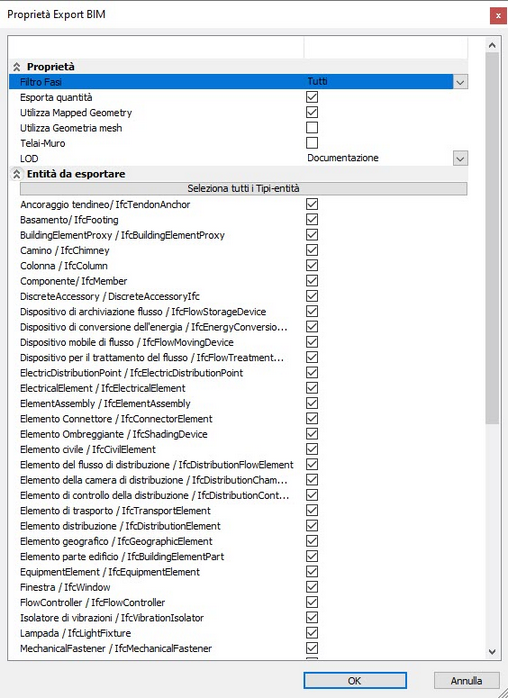Uncheck Utilizza Mapped Geometry checkbox
Screen dimensions: 508x698
pyautogui.click(x=312, y=112)
